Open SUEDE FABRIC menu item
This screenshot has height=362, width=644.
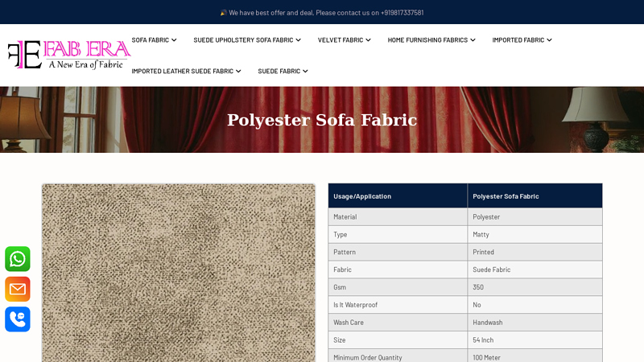279,71
